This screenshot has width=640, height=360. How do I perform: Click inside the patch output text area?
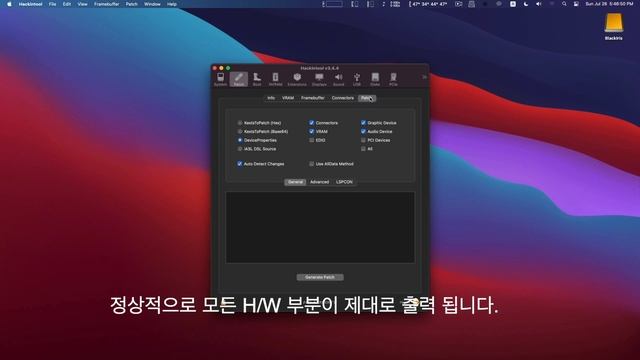click(320, 227)
